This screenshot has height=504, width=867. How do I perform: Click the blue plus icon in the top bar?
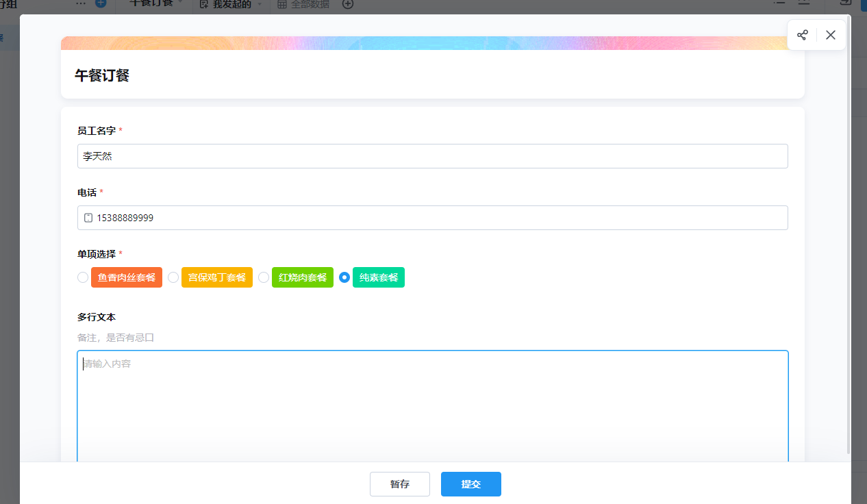tap(101, 4)
